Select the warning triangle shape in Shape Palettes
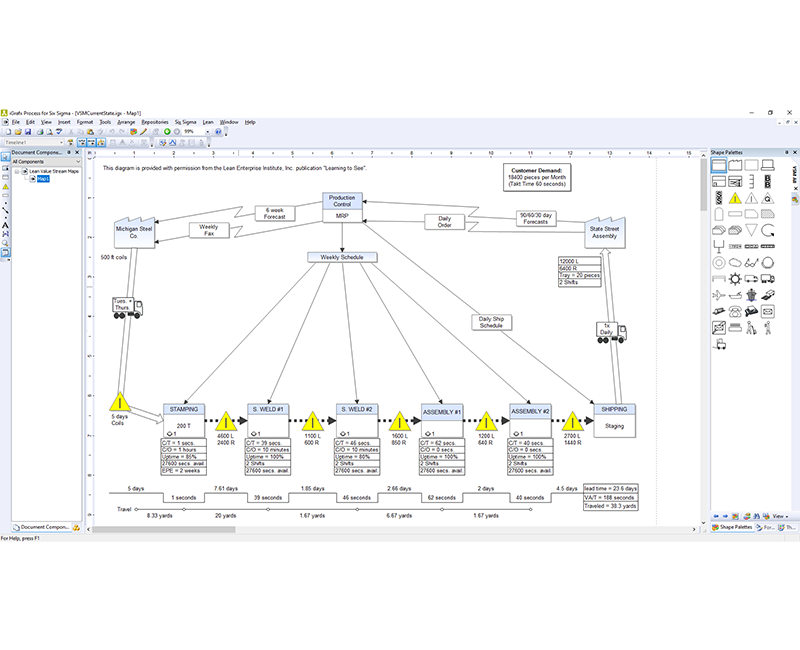This screenshot has width=800, height=650. coord(734,198)
